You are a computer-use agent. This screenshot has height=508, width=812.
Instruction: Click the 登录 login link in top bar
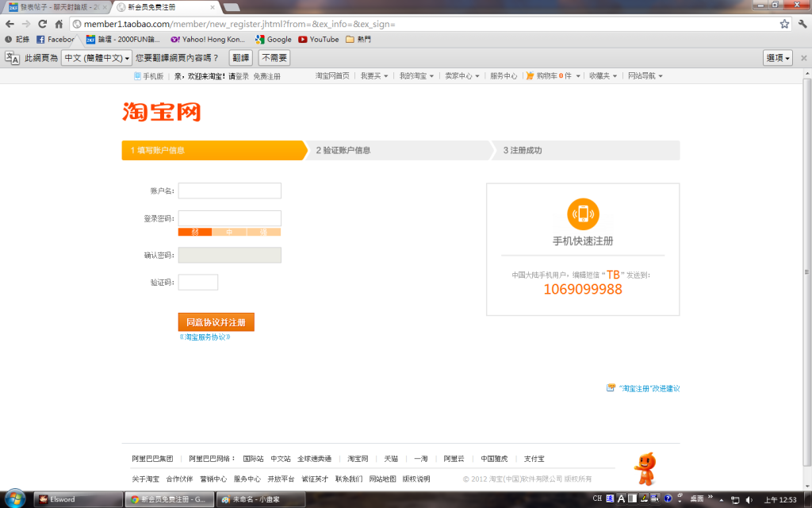[243, 76]
